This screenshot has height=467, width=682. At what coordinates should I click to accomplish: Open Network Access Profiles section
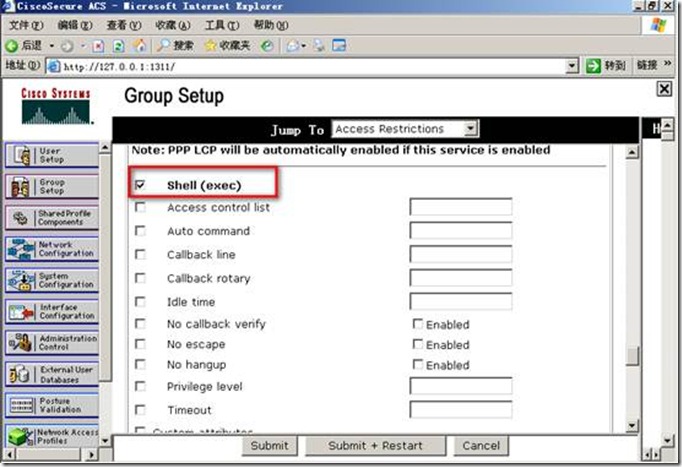[x=52, y=437]
